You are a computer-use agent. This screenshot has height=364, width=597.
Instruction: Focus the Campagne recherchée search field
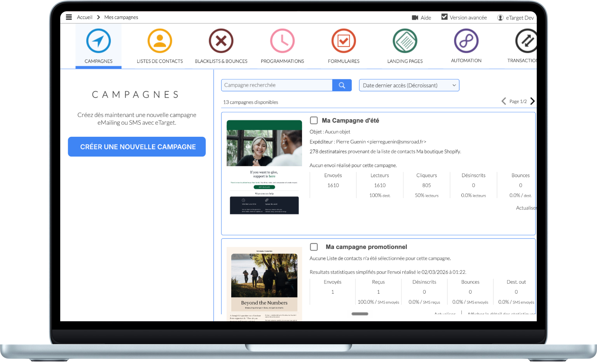tap(277, 85)
